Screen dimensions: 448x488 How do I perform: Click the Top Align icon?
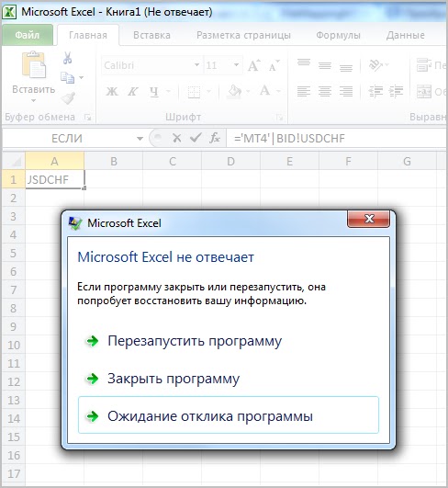[x=304, y=62]
